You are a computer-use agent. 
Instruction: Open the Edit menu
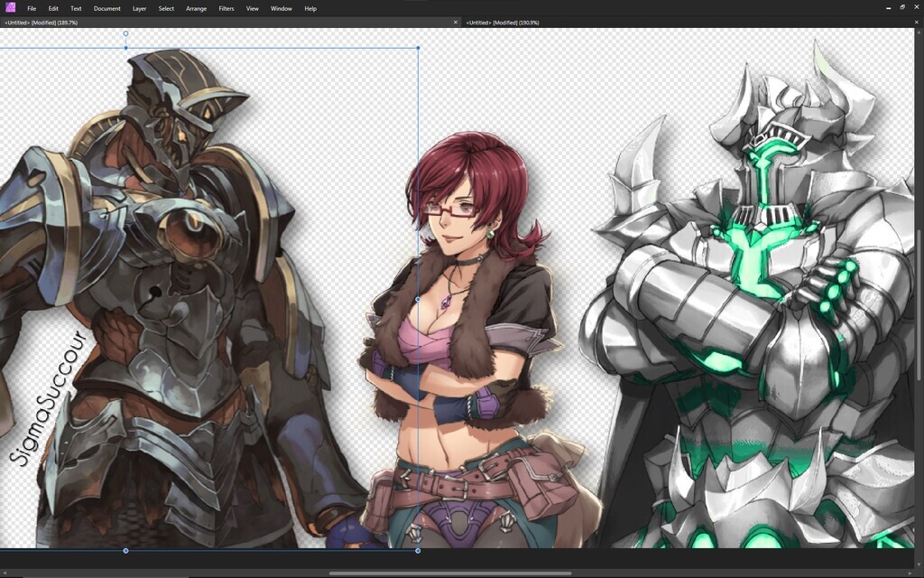[x=53, y=8]
